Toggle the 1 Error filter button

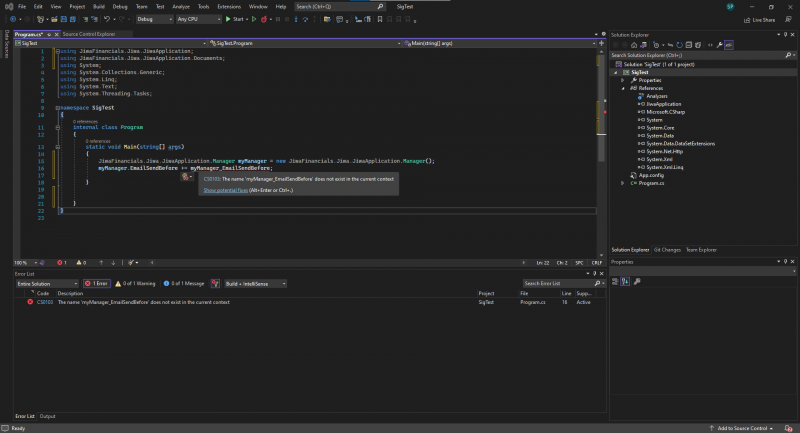click(97, 283)
